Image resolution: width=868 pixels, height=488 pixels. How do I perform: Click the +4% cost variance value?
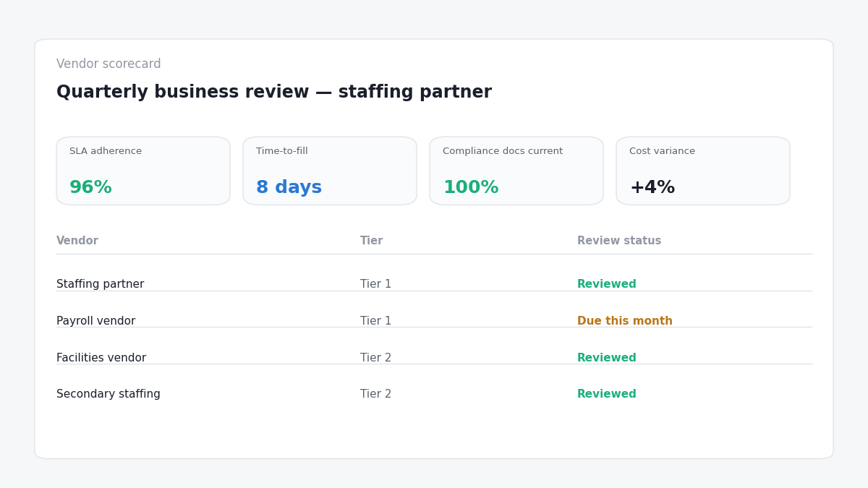(652, 188)
